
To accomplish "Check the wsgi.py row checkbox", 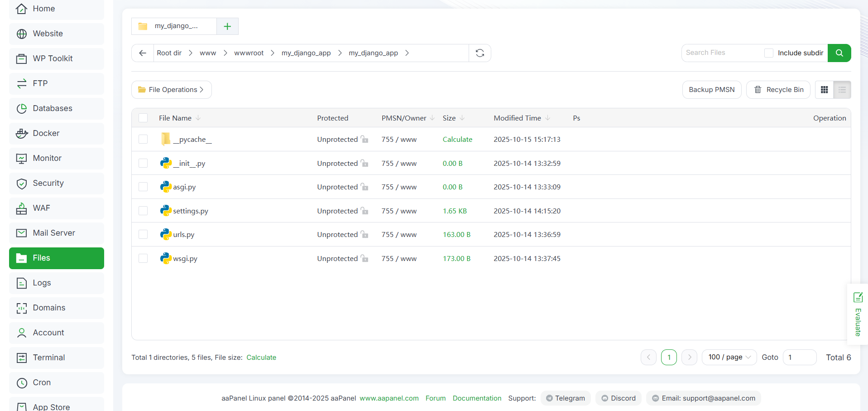I will pos(143,258).
